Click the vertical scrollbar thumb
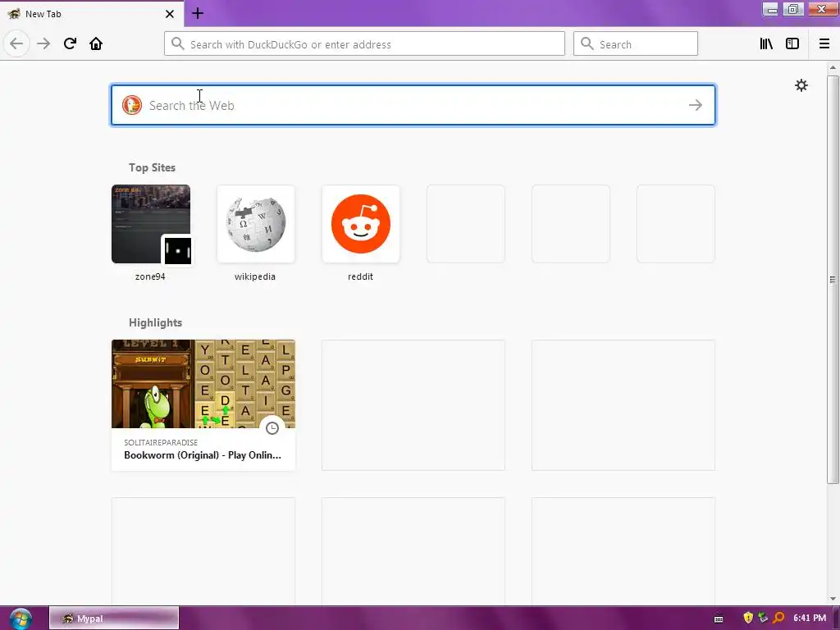 coord(833,279)
